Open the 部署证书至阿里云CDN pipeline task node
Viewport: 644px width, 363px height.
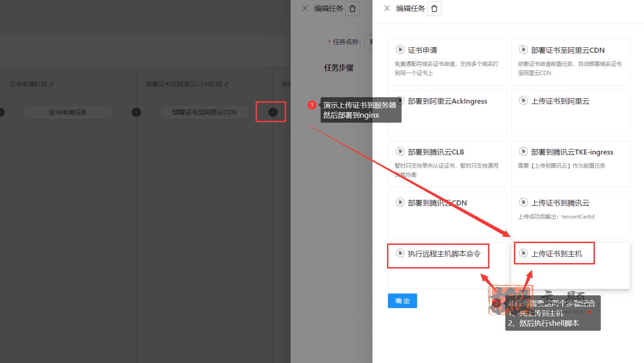(x=204, y=112)
